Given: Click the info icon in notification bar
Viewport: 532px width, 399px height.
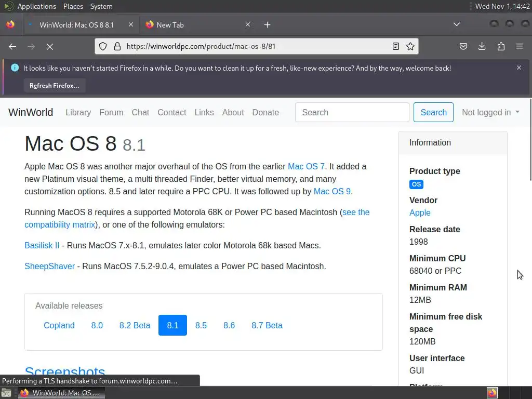Looking at the screenshot, I should pos(15,68).
